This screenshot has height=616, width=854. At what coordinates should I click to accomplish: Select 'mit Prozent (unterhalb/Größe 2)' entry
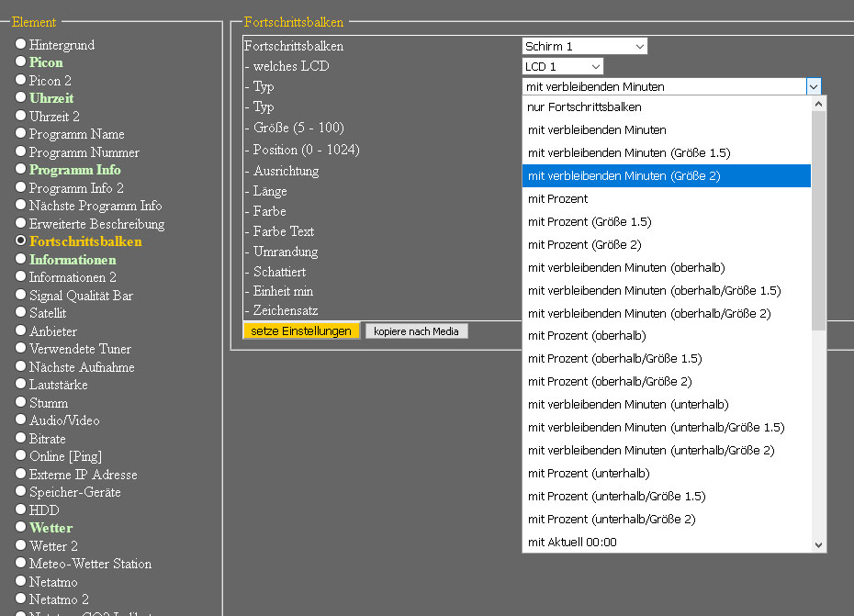click(x=667, y=519)
